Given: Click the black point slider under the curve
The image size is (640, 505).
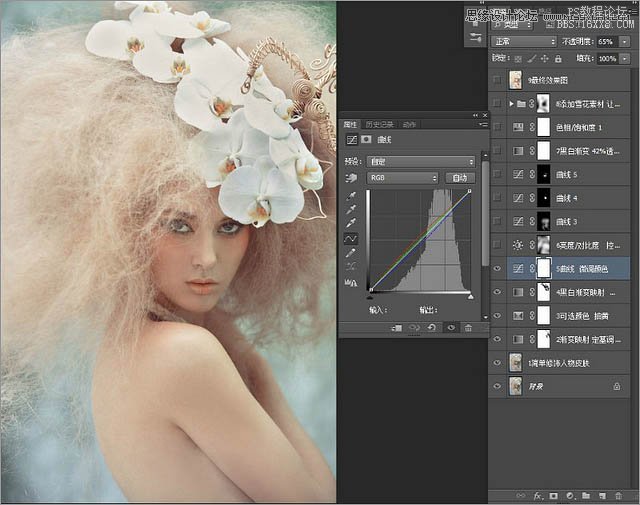Looking at the screenshot, I should click(x=371, y=297).
